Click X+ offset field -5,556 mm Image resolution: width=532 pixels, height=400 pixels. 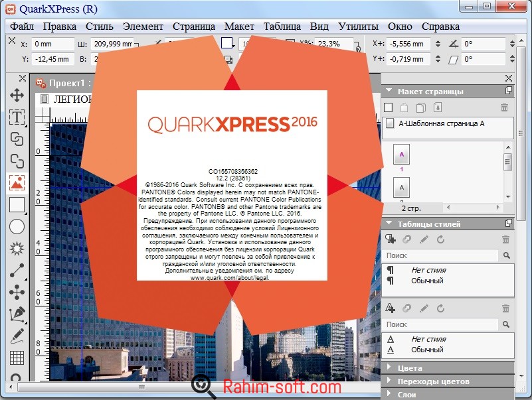(x=409, y=44)
